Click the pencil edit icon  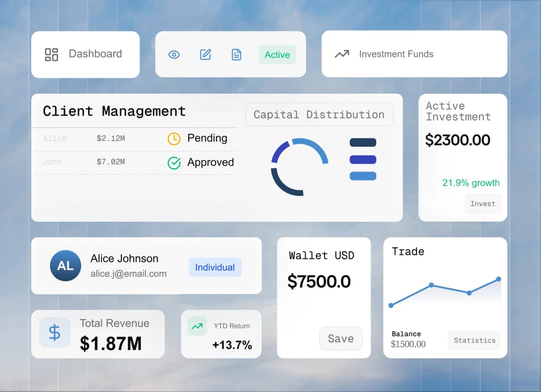tap(205, 55)
